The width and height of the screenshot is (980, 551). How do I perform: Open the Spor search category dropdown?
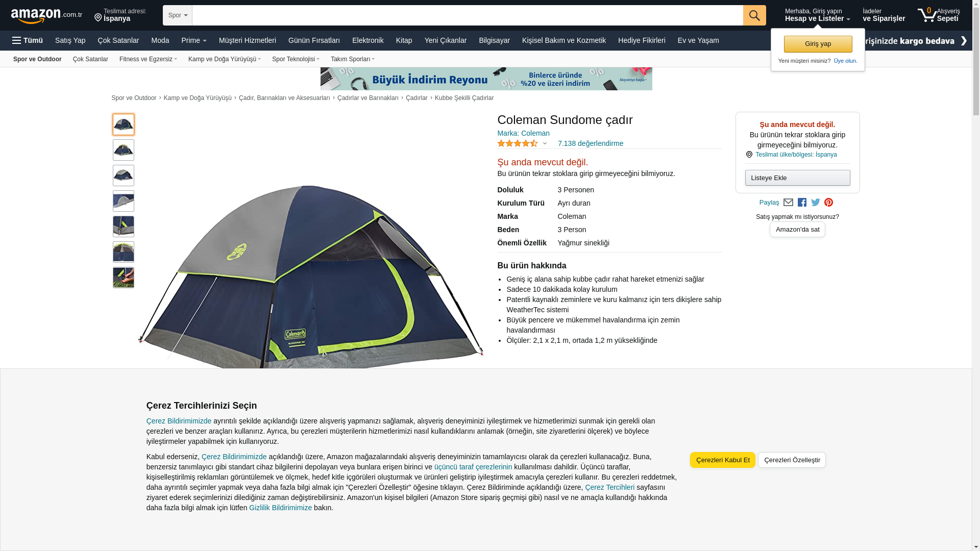click(x=178, y=15)
